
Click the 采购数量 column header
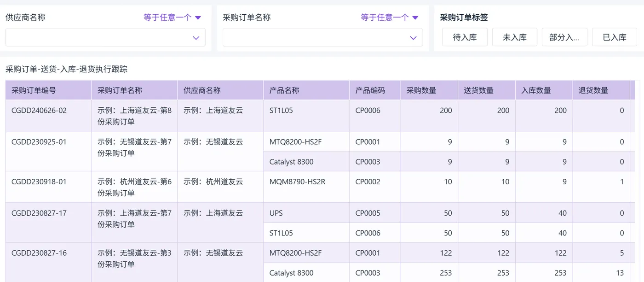coord(429,90)
